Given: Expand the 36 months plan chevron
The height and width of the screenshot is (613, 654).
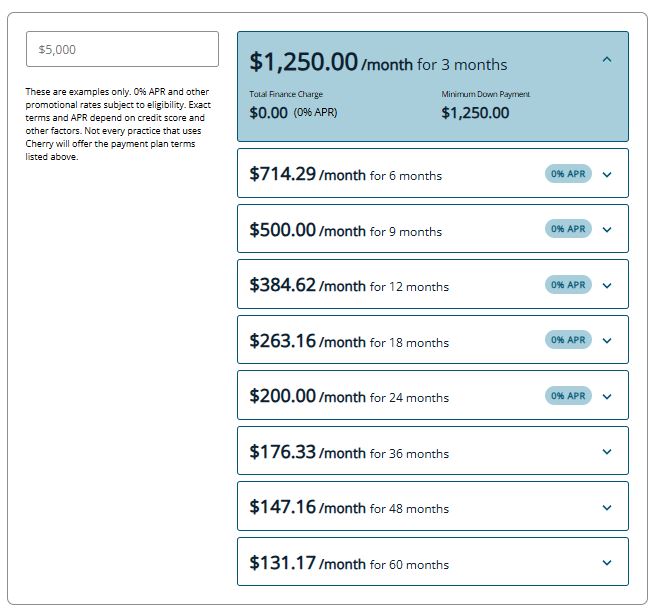Looking at the screenshot, I should pos(607,452).
